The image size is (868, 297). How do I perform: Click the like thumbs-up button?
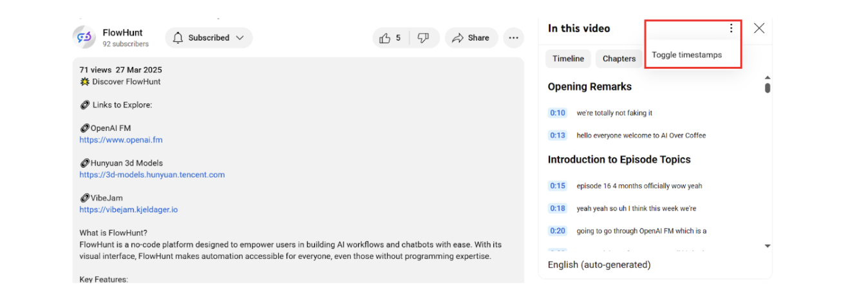(390, 38)
